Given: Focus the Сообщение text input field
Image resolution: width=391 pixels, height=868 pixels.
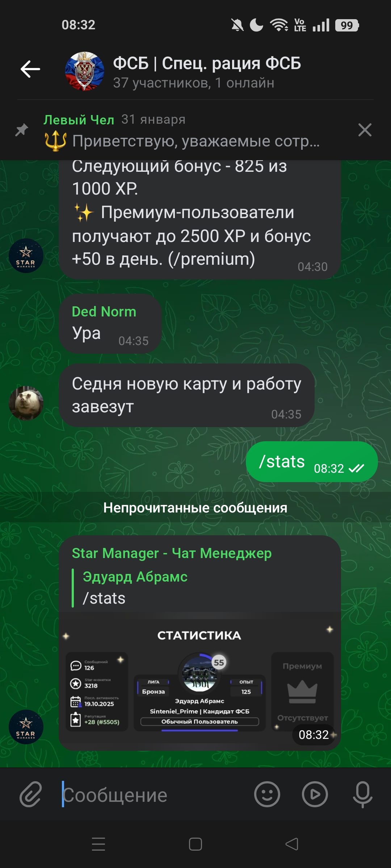Looking at the screenshot, I should (x=154, y=795).
